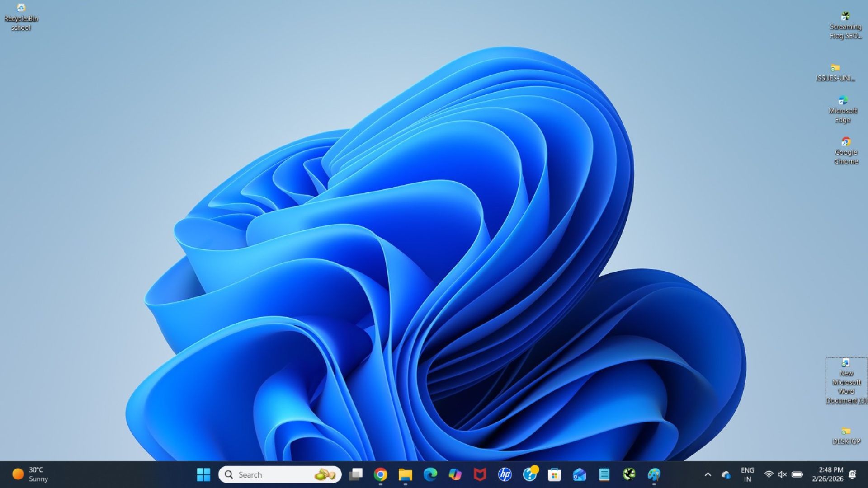Image resolution: width=868 pixels, height=488 pixels.
Task: Open the HP app on the taskbar
Action: point(505,474)
